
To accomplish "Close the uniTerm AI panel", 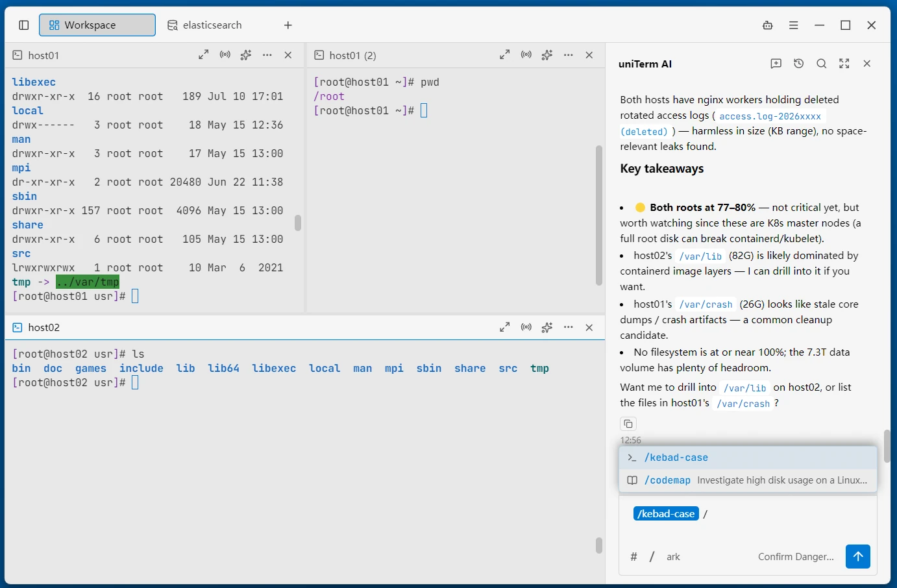I will [x=867, y=64].
